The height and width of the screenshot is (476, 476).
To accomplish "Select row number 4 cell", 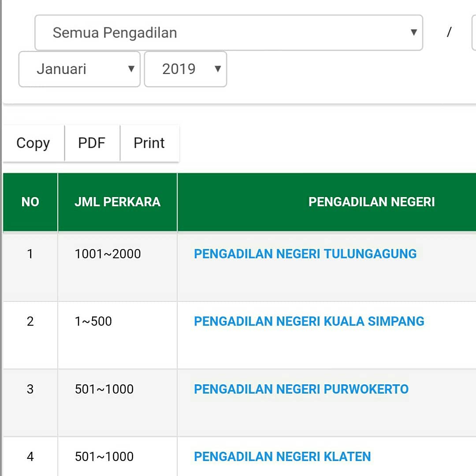I will point(30,457).
